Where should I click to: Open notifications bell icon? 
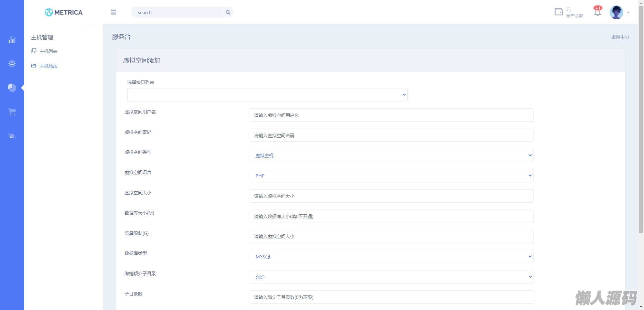(x=598, y=12)
